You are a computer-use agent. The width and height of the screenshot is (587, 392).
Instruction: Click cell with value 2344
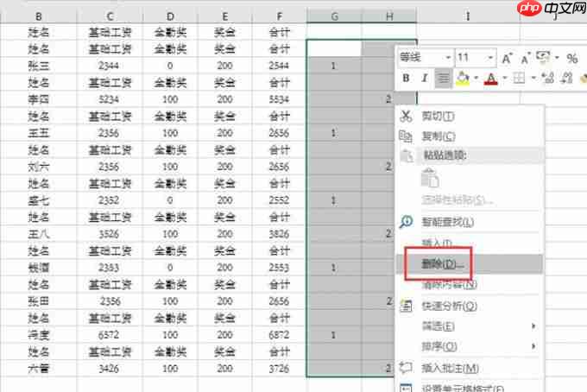point(110,66)
